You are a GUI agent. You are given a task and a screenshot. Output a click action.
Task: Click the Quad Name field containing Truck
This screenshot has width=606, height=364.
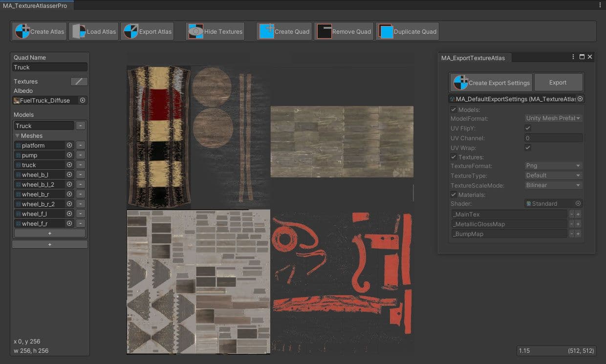point(49,67)
